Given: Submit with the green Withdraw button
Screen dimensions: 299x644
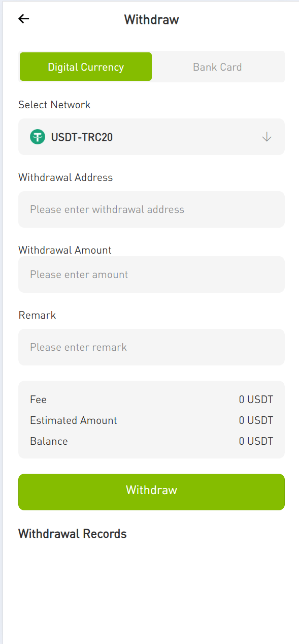Looking at the screenshot, I should click(x=151, y=492).
